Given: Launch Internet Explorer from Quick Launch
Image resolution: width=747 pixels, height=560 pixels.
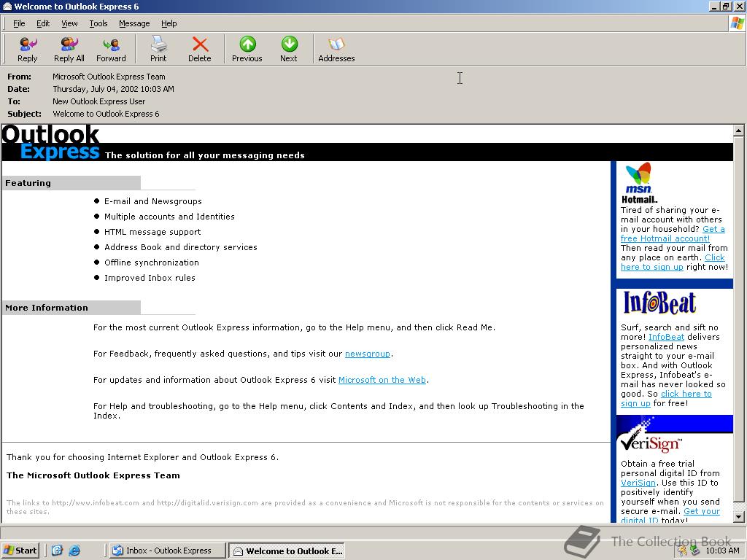Looking at the screenshot, I should pos(74,551).
